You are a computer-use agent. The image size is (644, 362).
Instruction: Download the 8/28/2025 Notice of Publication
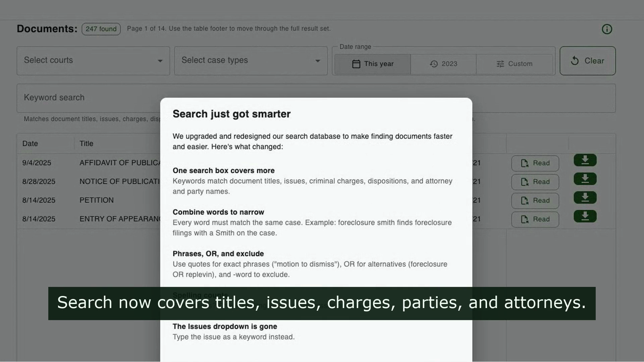point(585,179)
